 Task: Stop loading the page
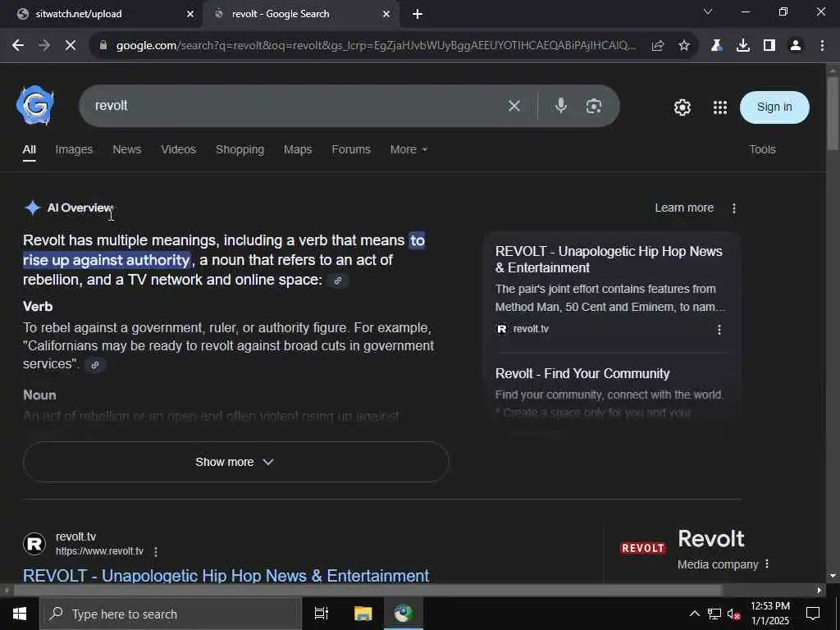(71, 46)
